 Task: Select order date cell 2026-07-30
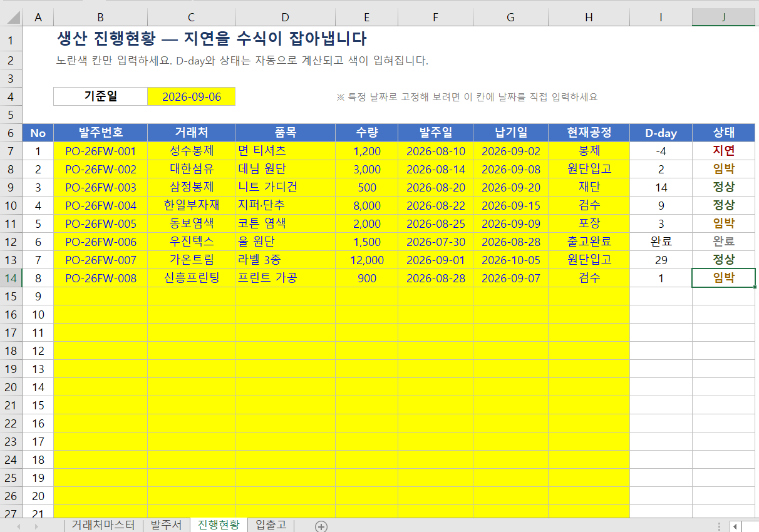[x=436, y=242]
